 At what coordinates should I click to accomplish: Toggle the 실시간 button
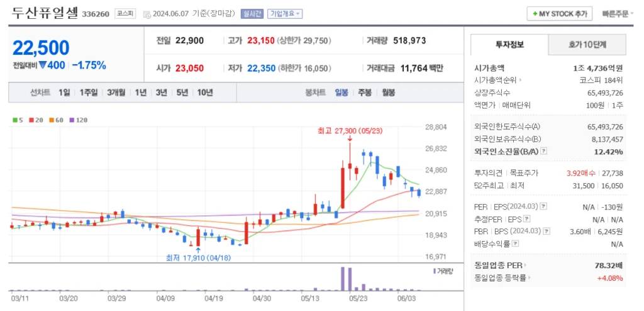[252, 14]
